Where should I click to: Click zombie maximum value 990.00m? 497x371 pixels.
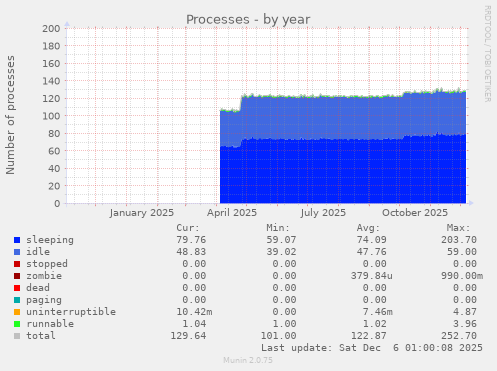(x=462, y=276)
